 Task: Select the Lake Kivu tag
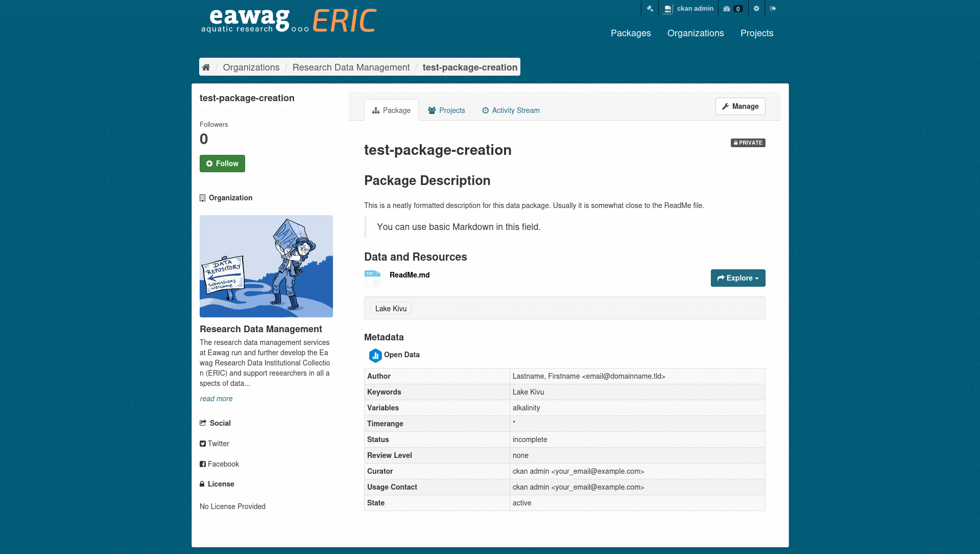(391, 309)
